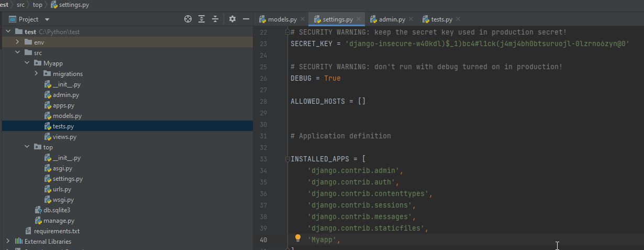Expand the migrations folder
Screen dimensions: 644x250
point(36,73)
